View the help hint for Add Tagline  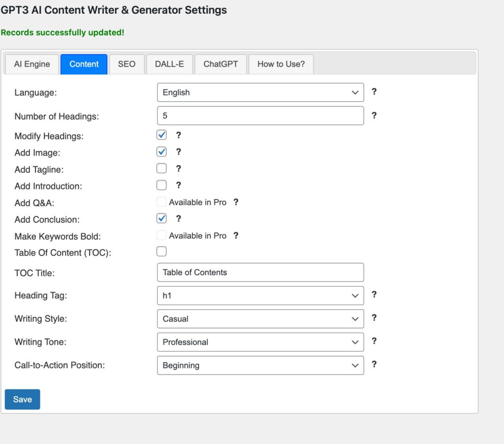coord(178,168)
